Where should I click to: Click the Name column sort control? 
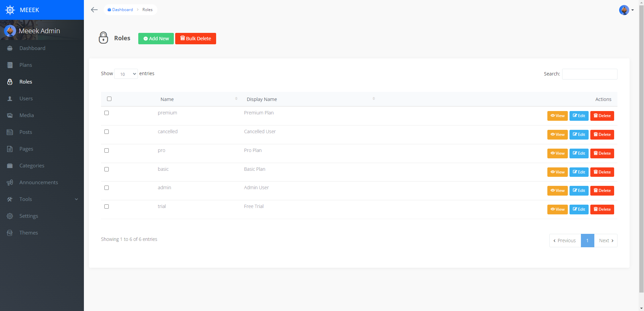[x=236, y=98]
